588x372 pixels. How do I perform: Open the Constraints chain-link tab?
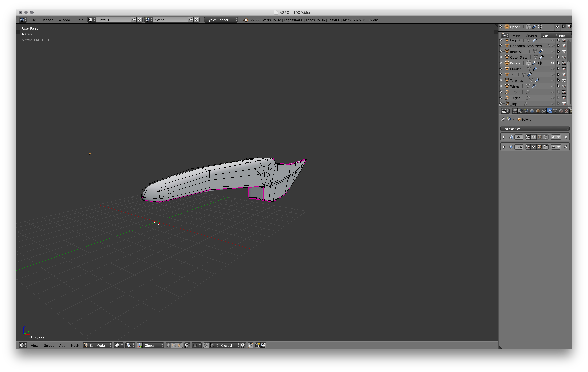pos(544,111)
